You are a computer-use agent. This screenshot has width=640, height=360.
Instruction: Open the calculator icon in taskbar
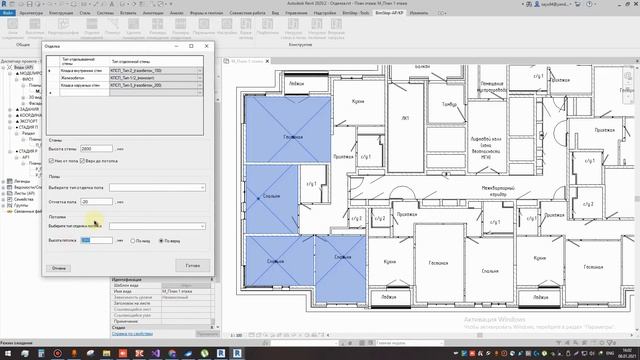point(41,353)
